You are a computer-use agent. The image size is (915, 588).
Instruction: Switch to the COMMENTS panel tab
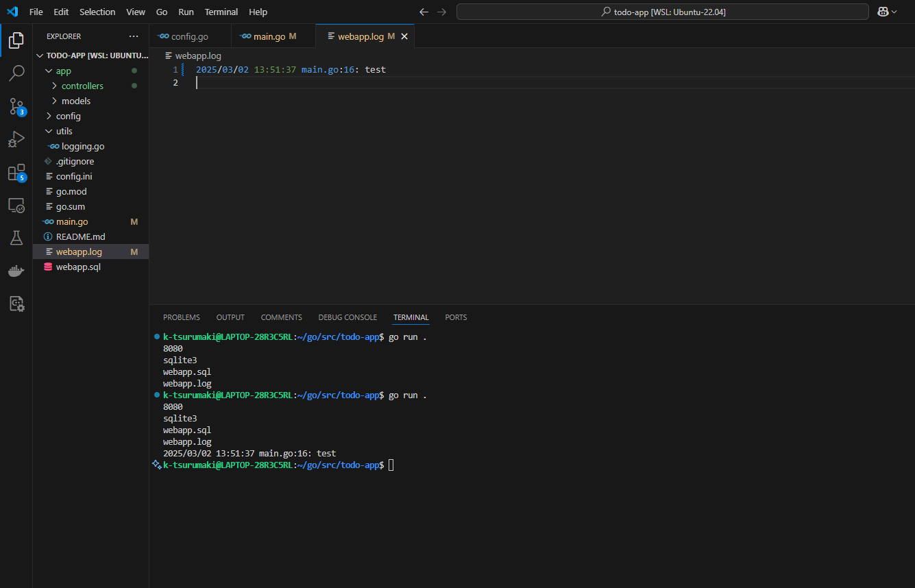pyautogui.click(x=281, y=317)
